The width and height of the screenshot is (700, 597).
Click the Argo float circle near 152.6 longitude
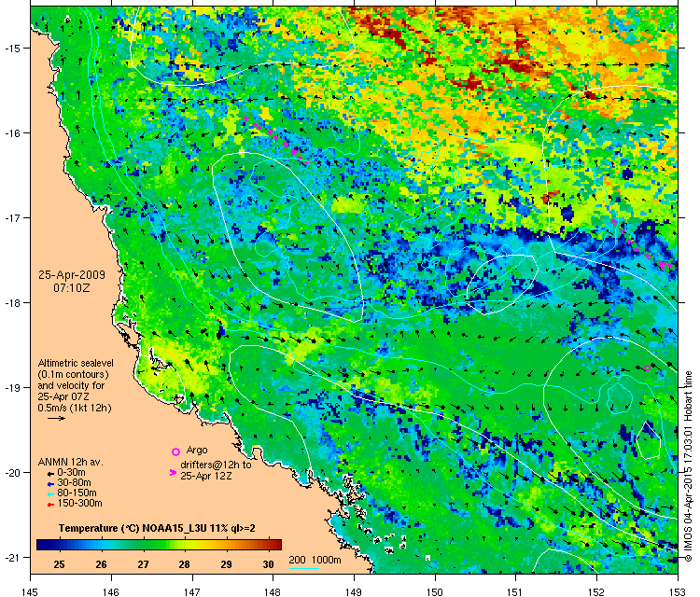(x=647, y=368)
